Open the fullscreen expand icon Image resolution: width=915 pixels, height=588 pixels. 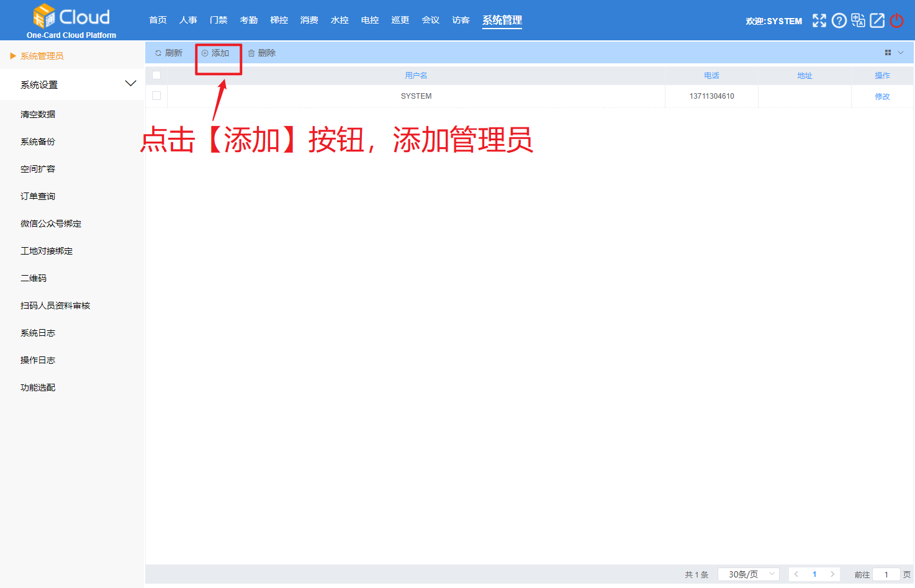819,20
